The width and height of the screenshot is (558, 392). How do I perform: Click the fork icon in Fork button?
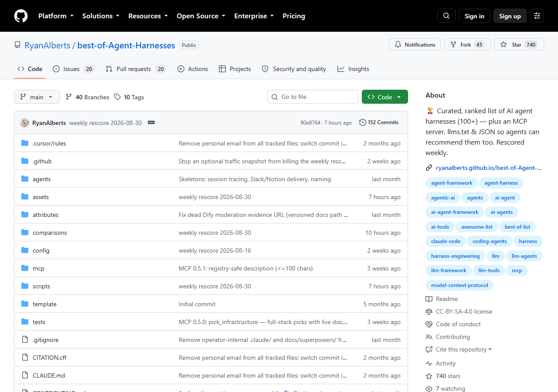point(453,45)
